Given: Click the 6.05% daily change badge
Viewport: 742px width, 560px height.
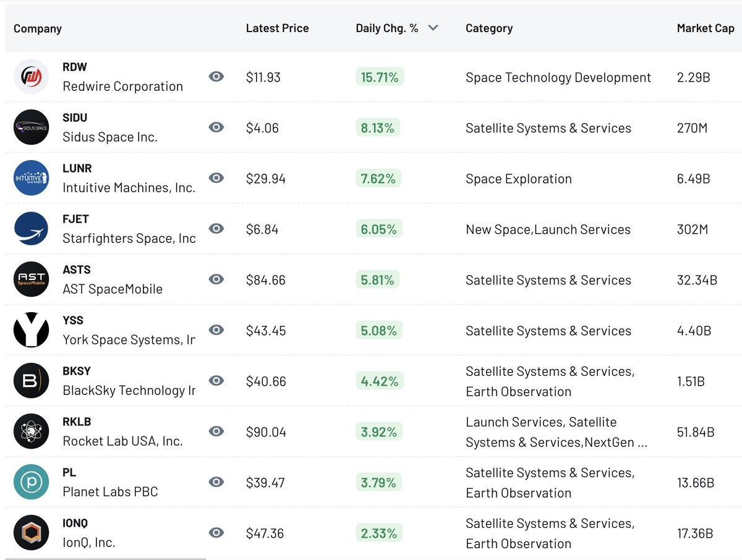Looking at the screenshot, I should point(379,229).
